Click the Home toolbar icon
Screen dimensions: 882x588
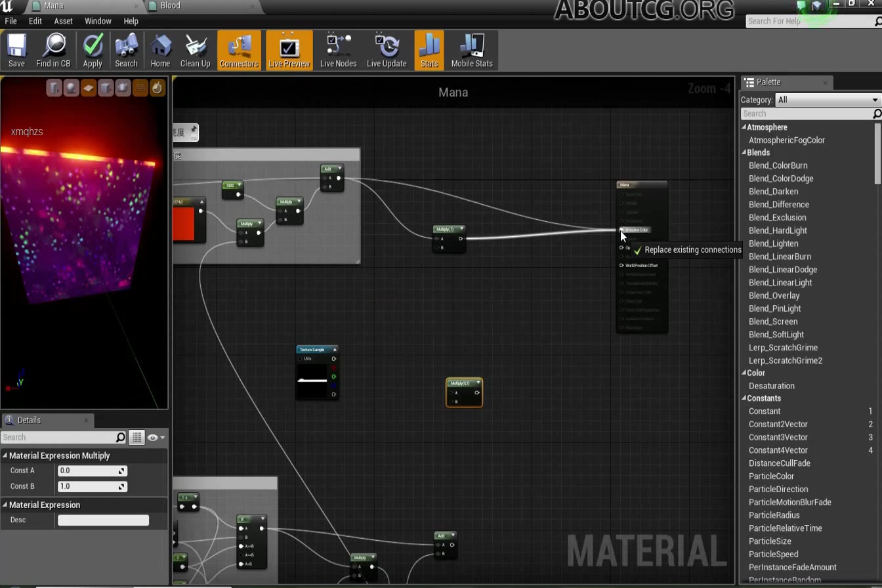click(160, 51)
